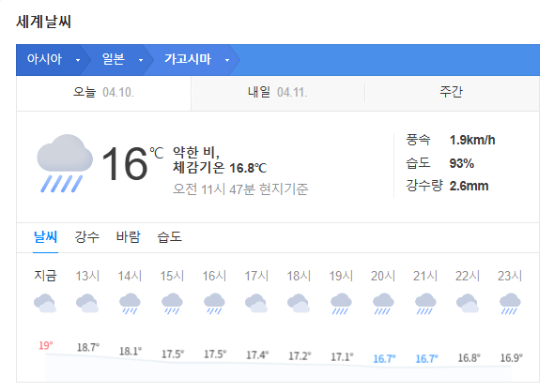
Task: Click the blue 16.7° temperature at 20시
Action: coord(384,359)
